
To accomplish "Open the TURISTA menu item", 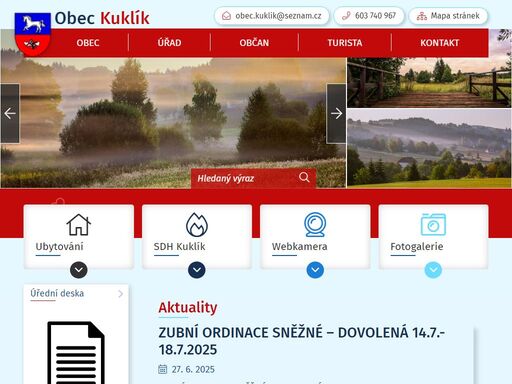I will point(345,43).
